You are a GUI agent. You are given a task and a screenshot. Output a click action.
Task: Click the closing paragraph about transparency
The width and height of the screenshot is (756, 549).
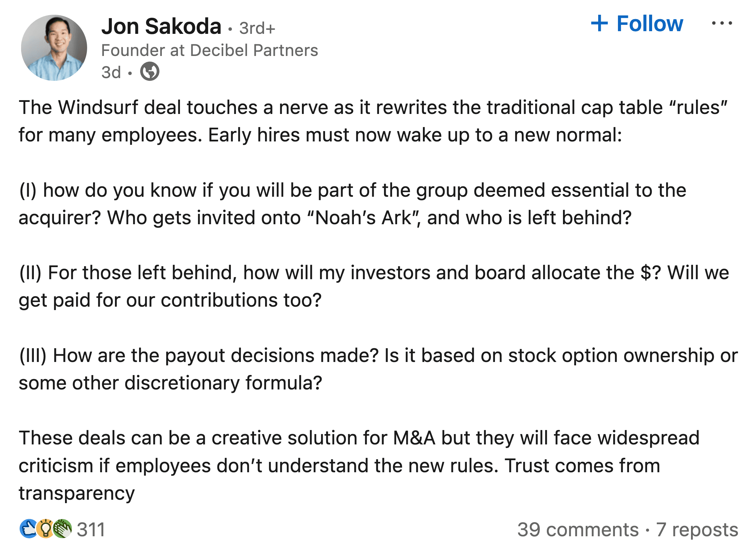[x=359, y=466]
